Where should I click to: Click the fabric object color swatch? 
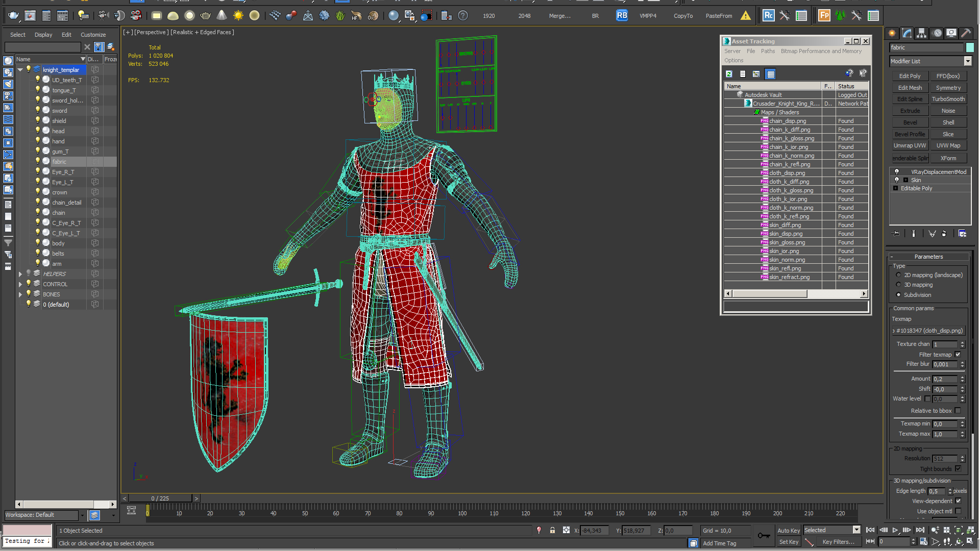tap(970, 47)
